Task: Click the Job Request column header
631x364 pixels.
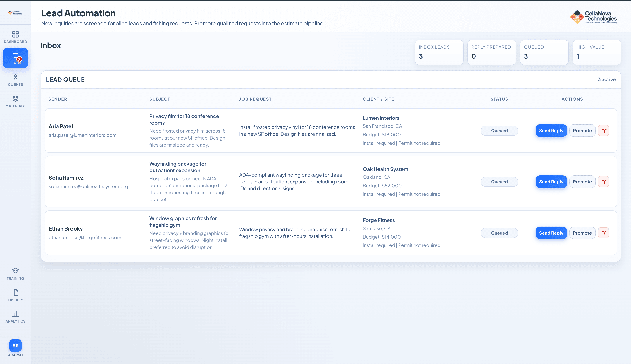Action: pos(255,99)
